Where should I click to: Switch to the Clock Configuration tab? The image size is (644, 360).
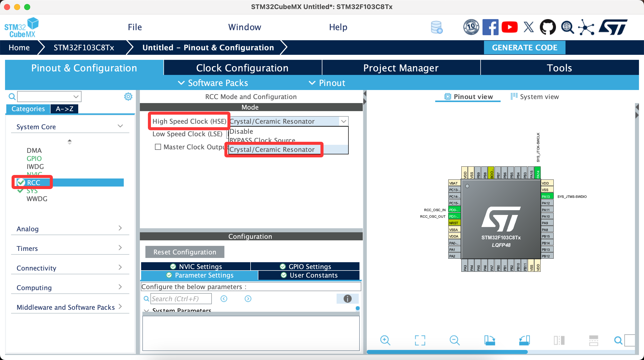243,68
